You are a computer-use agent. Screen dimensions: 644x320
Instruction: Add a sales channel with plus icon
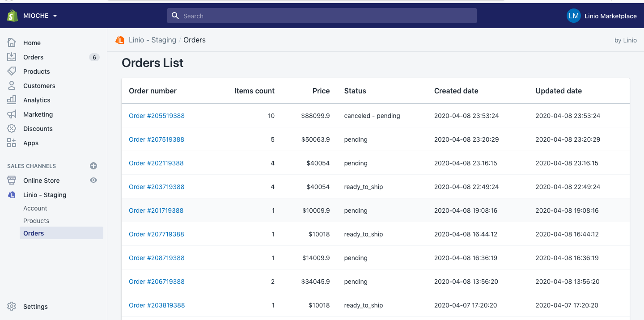(x=93, y=166)
